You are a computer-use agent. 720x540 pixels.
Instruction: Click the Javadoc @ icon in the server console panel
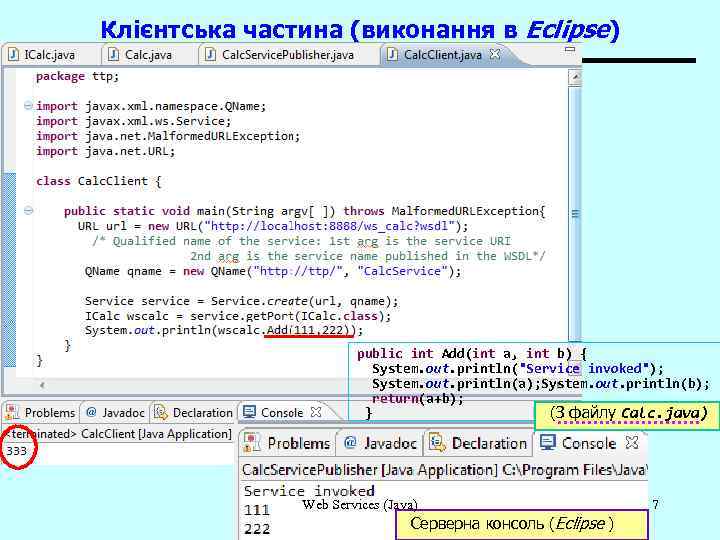350,443
